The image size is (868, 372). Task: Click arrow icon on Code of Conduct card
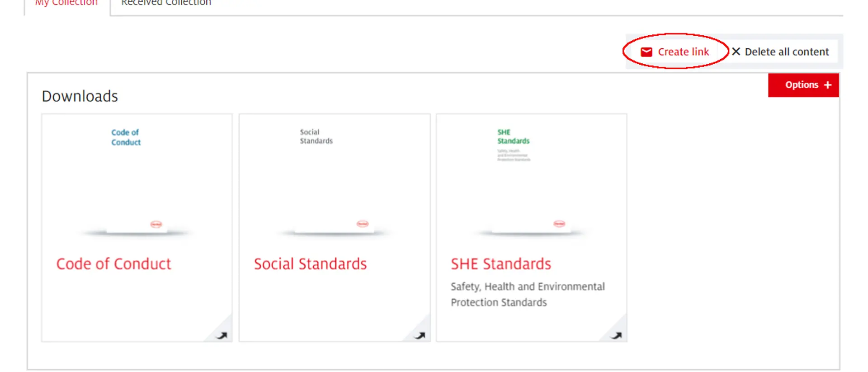[x=222, y=335]
